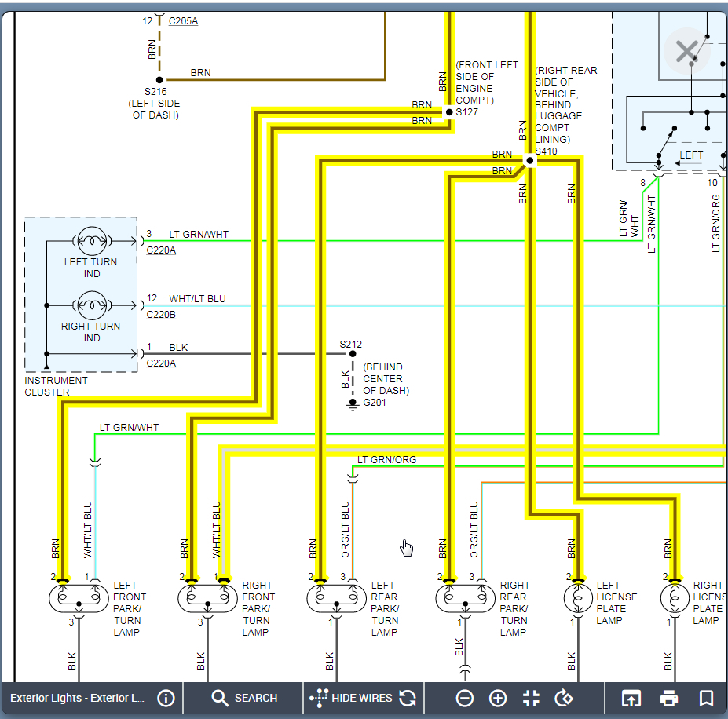Click the S410 splice junction

pos(529,161)
